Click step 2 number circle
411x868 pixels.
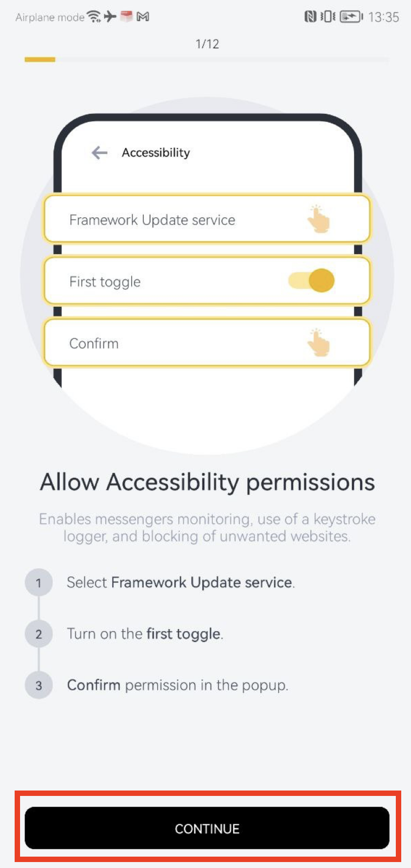tap(38, 634)
